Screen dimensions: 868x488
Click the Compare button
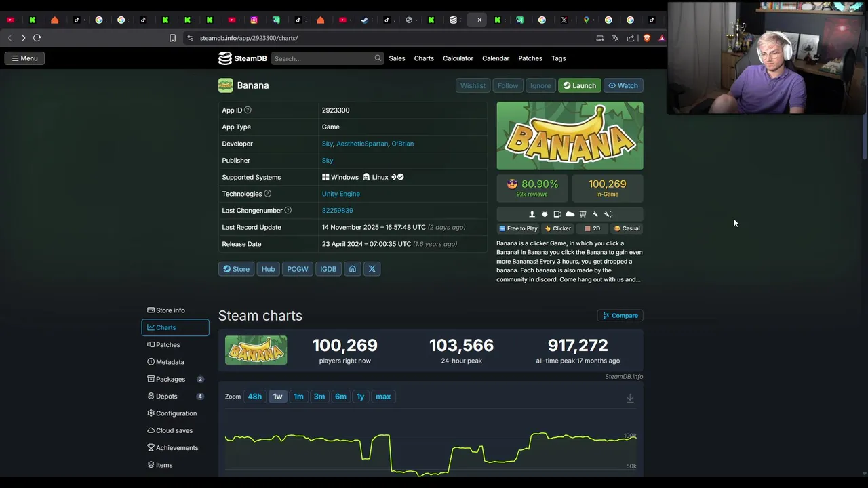click(x=620, y=315)
